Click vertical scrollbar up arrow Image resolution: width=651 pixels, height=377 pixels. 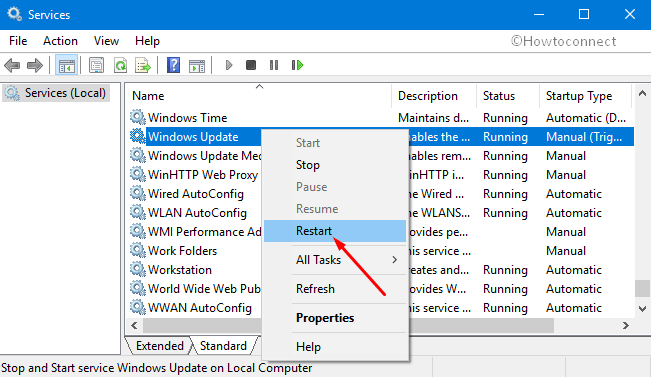click(x=642, y=93)
